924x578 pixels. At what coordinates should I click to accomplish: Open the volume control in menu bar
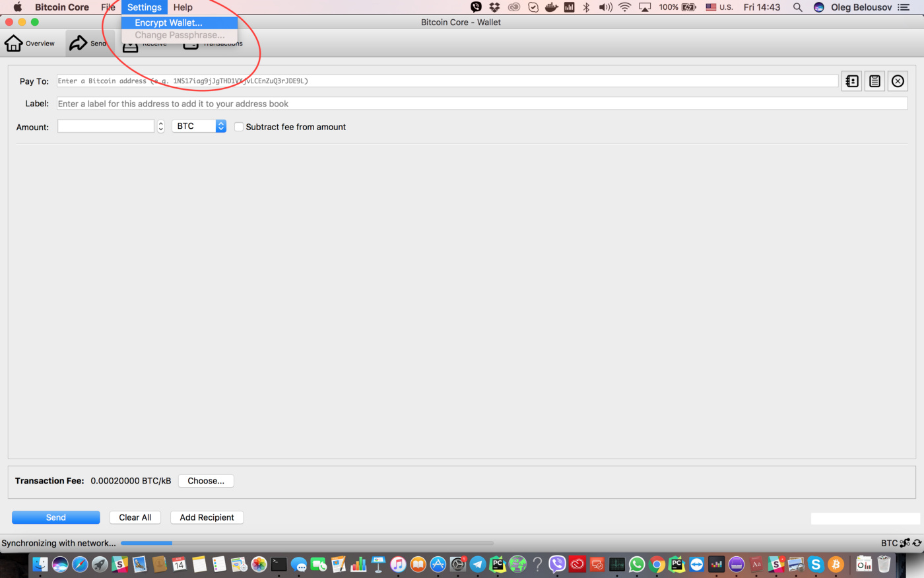tap(605, 7)
